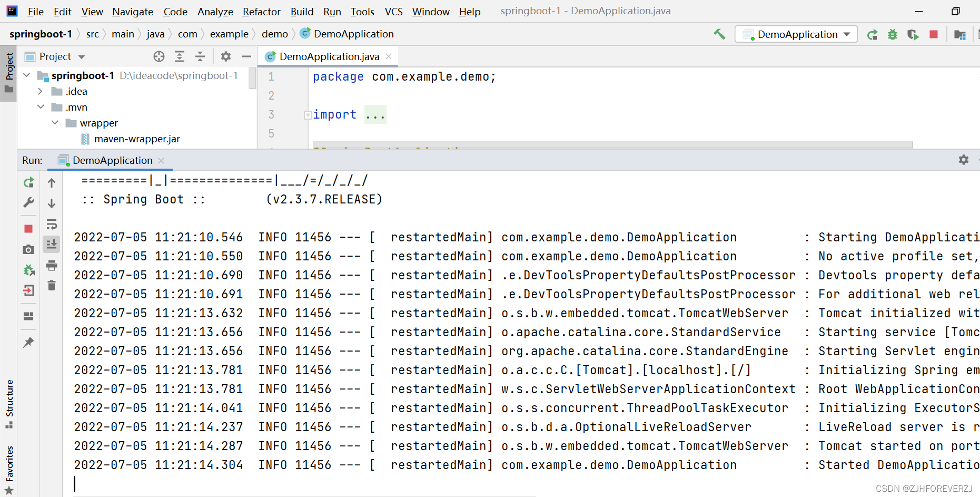
Task: Click the 'Tomcat started on port' log line
Action: (527, 446)
